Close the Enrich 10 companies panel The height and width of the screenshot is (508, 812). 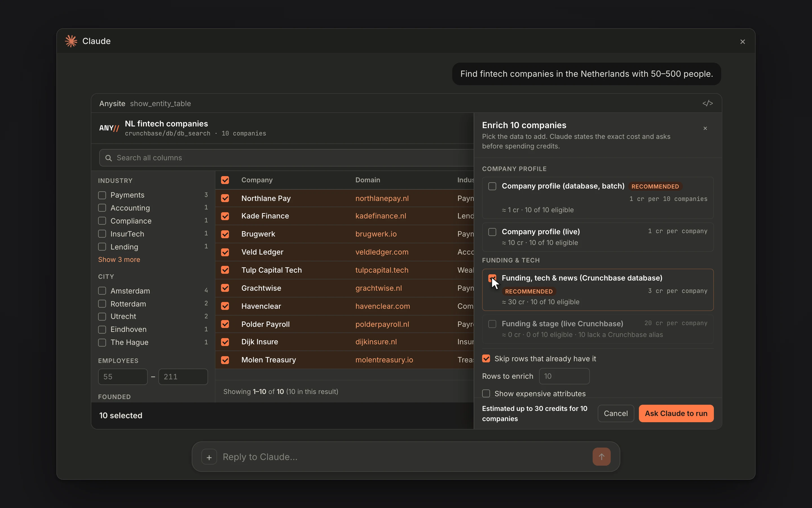click(705, 128)
